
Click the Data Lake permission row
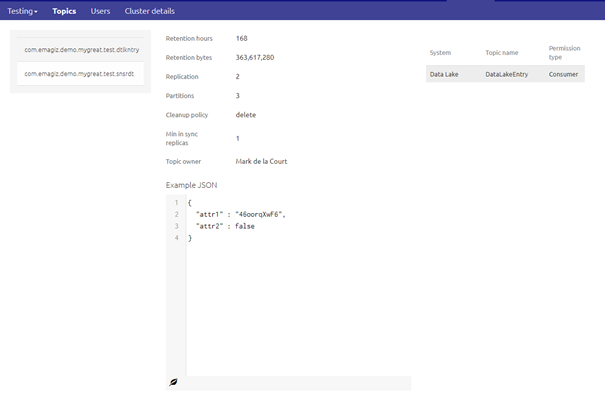(505, 74)
